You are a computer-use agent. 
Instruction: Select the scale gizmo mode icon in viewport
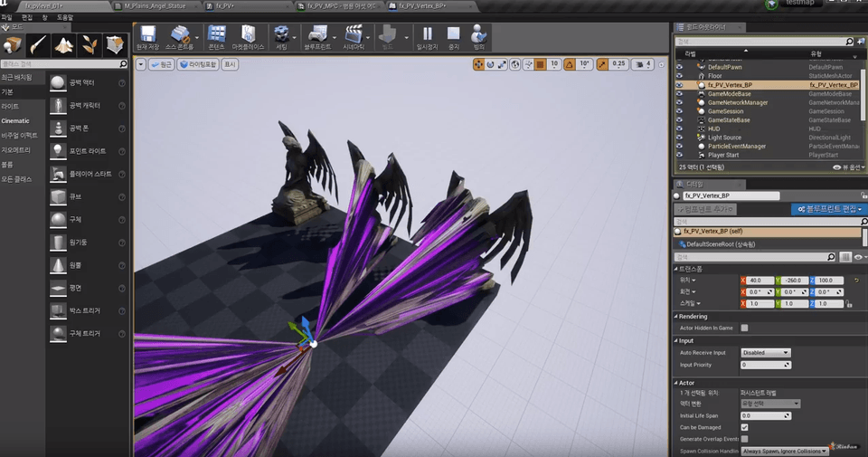point(503,65)
